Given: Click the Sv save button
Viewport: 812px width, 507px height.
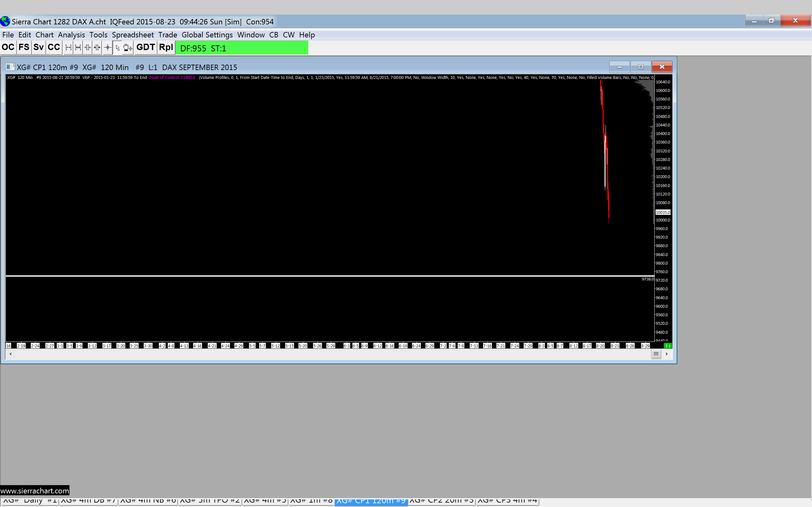Looking at the screenshot, I should [39, 47].
